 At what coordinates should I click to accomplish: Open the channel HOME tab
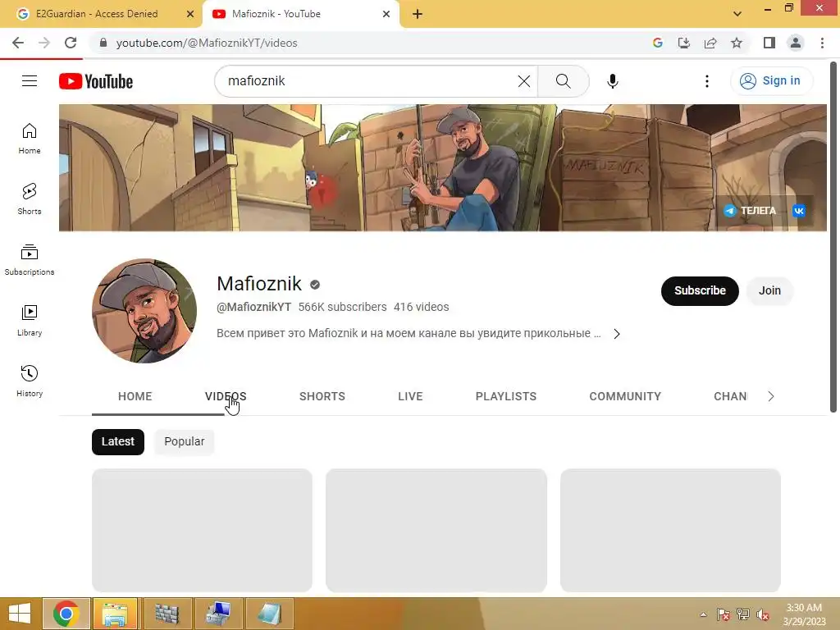[x=135, y=396]
